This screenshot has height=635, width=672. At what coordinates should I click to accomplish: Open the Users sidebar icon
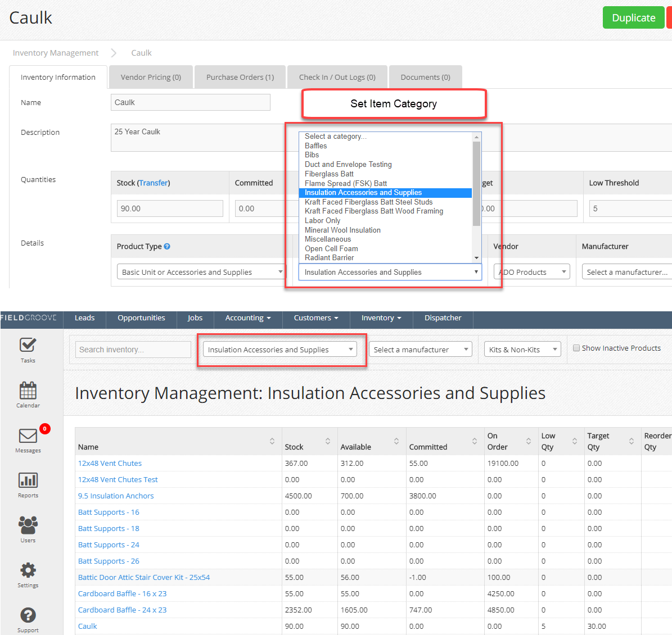pos(28,526)
